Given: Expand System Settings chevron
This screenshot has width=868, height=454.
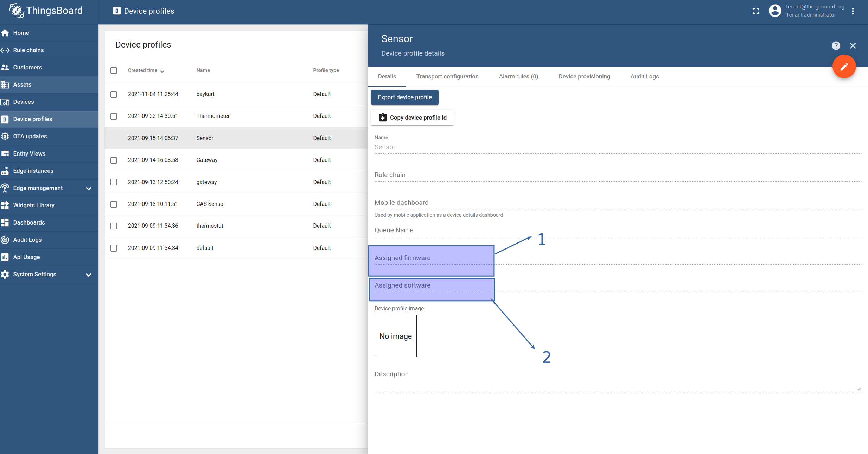Looking at the screenshot, I should pos(89,275).
